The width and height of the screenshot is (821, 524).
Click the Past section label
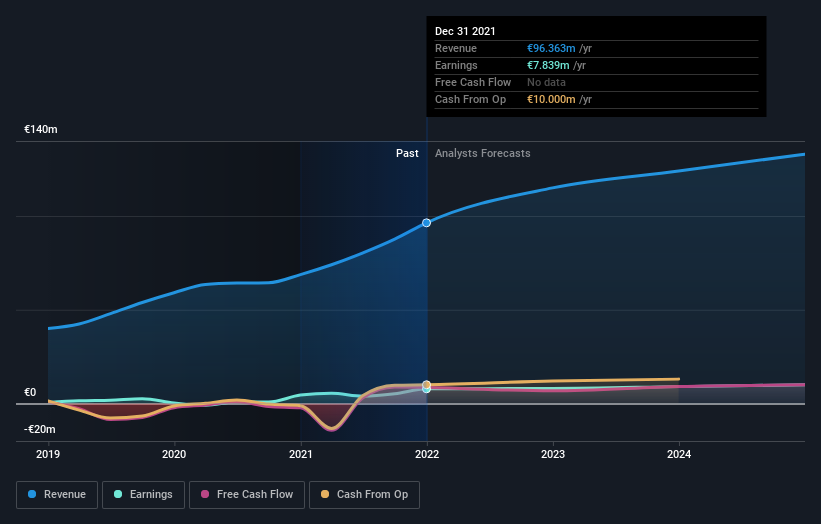(407, 153)
